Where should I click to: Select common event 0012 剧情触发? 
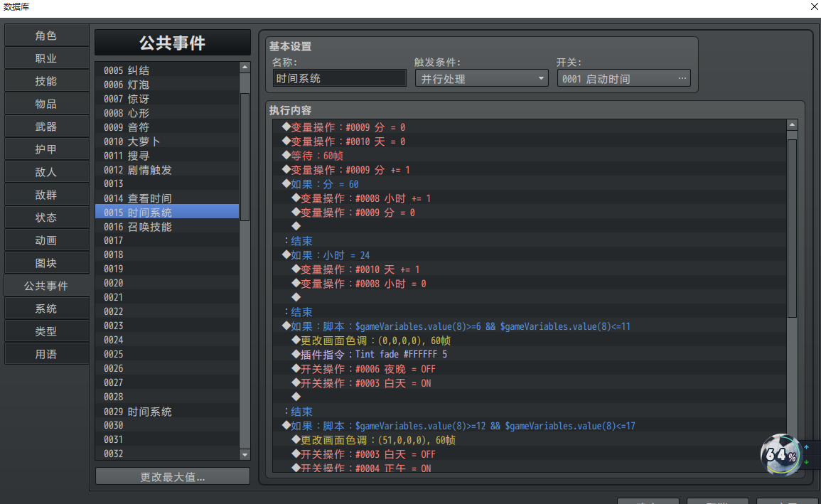167,170
